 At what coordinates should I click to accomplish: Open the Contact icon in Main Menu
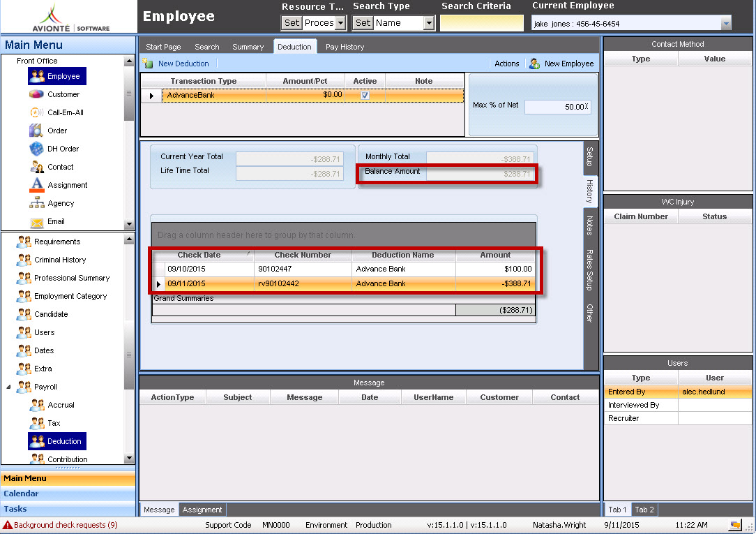pos(37,167)
